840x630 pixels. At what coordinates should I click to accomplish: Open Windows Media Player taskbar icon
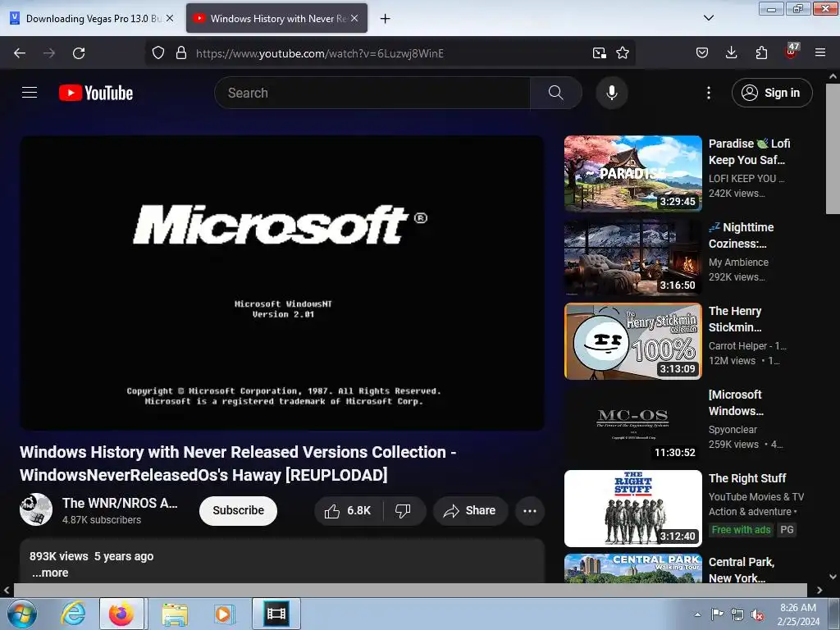[x=223, y=614]
